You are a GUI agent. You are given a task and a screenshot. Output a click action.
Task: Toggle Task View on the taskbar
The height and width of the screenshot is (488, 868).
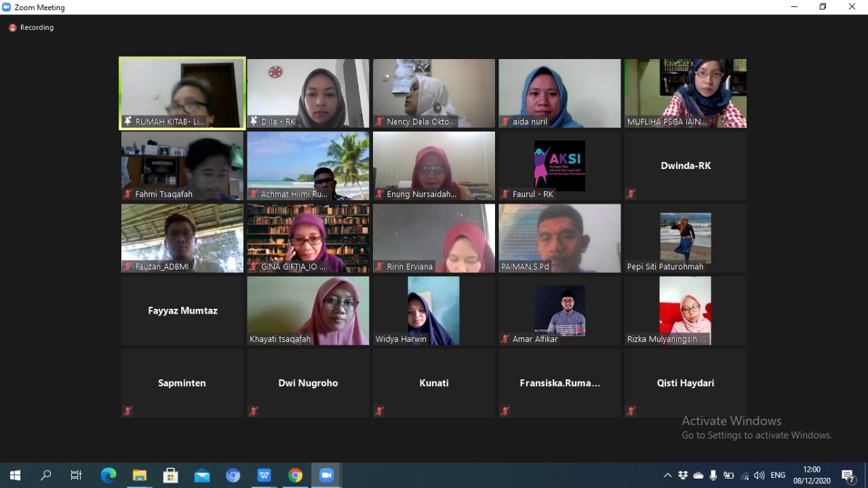pos(76,475)
